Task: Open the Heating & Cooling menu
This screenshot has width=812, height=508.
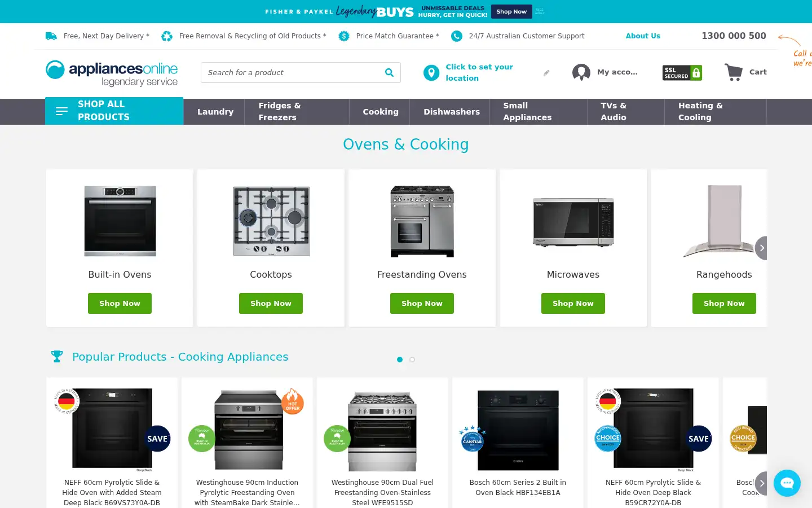Action: [716, 112]
